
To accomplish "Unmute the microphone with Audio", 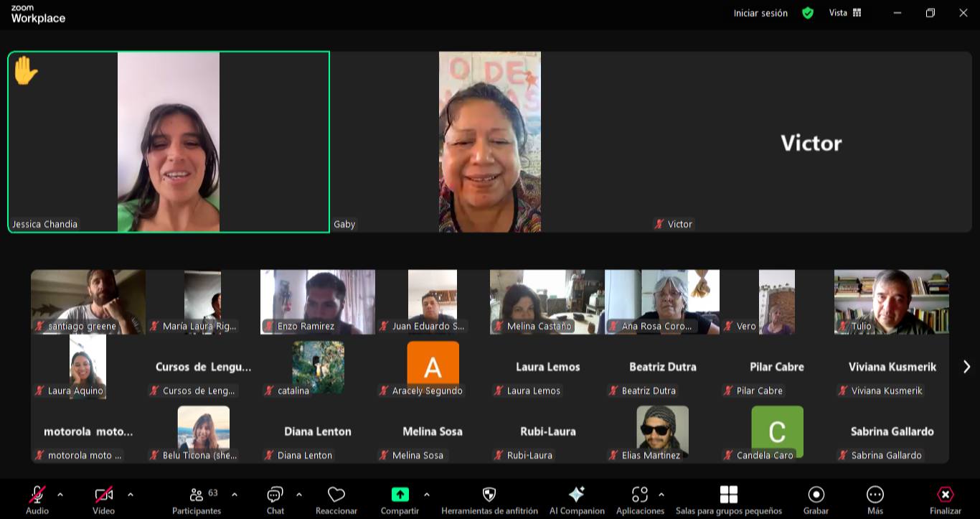I will point(37,495).
